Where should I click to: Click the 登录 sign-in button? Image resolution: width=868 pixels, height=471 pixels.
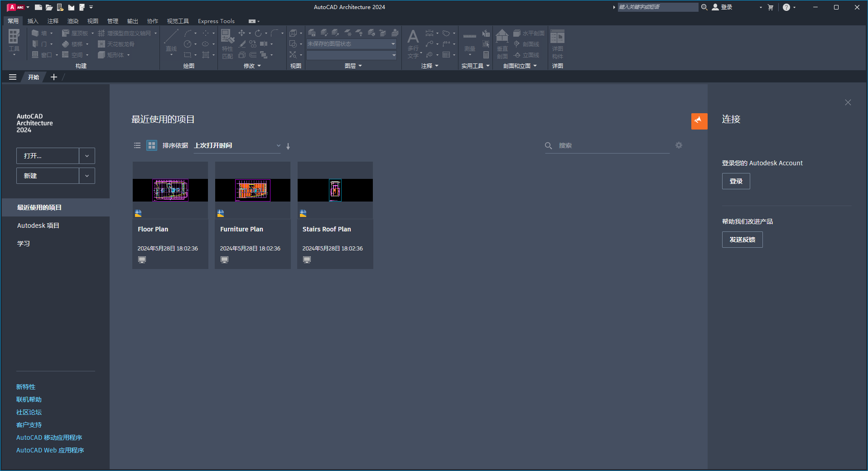point(736,181)
